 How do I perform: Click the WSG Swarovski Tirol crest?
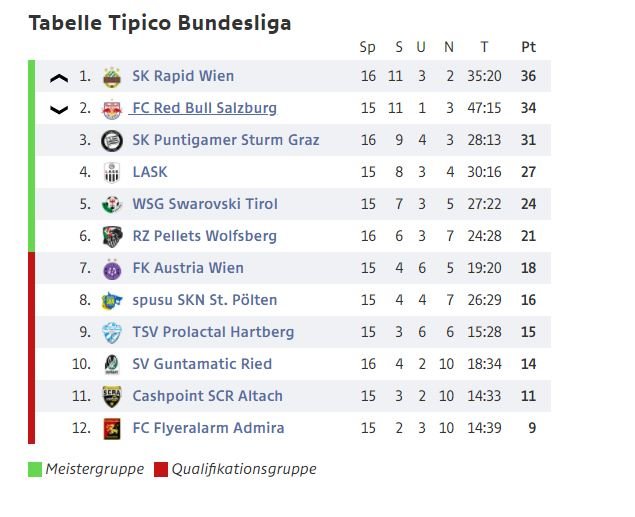[x=112, y=204]
